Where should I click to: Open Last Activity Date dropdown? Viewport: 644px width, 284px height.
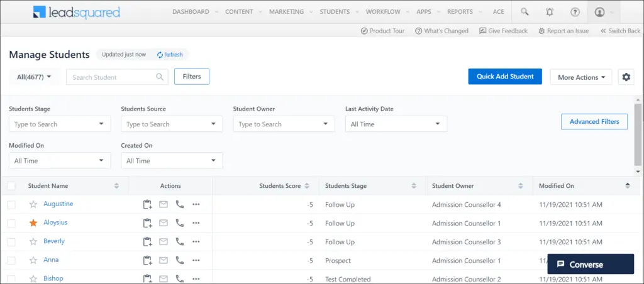coord(396,124)
